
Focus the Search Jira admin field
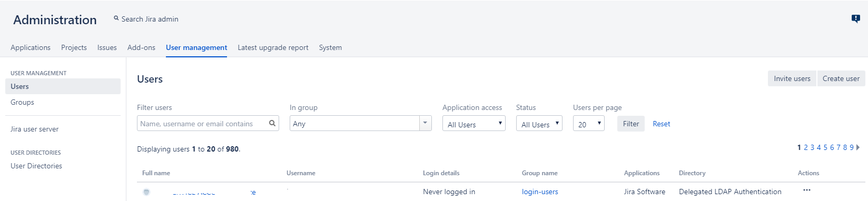(x=150, y=19)
